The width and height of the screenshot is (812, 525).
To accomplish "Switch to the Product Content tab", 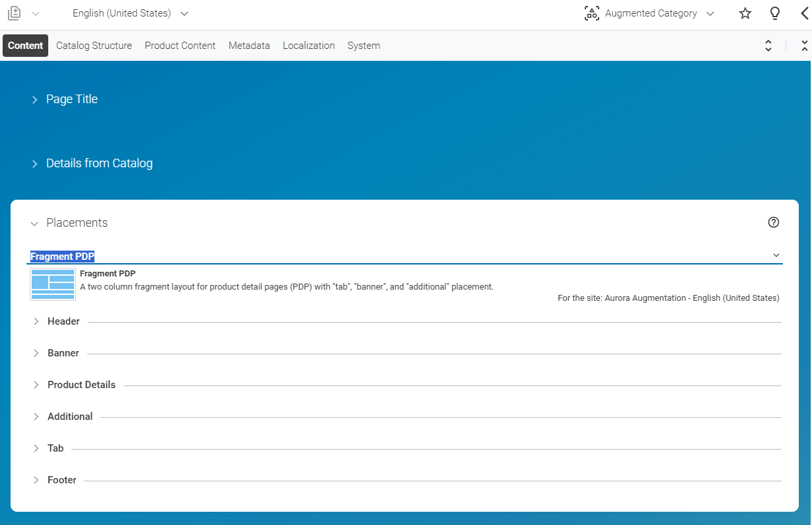I will coord(180,45).
